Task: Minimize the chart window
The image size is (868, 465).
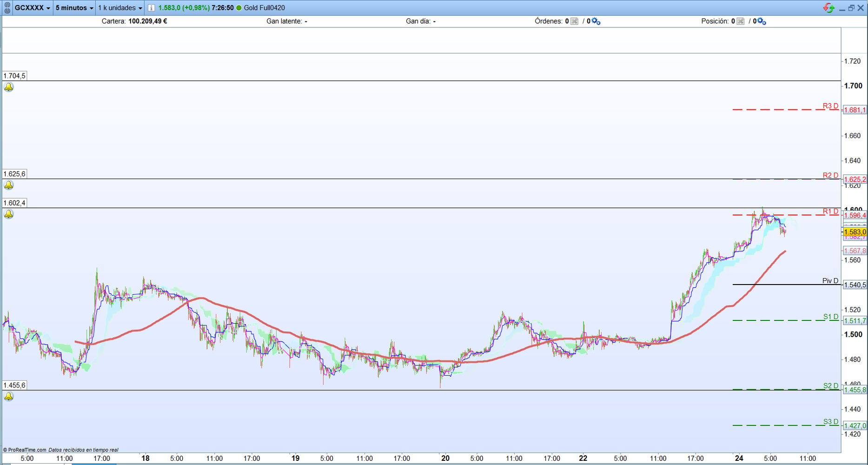Action: 842,8
